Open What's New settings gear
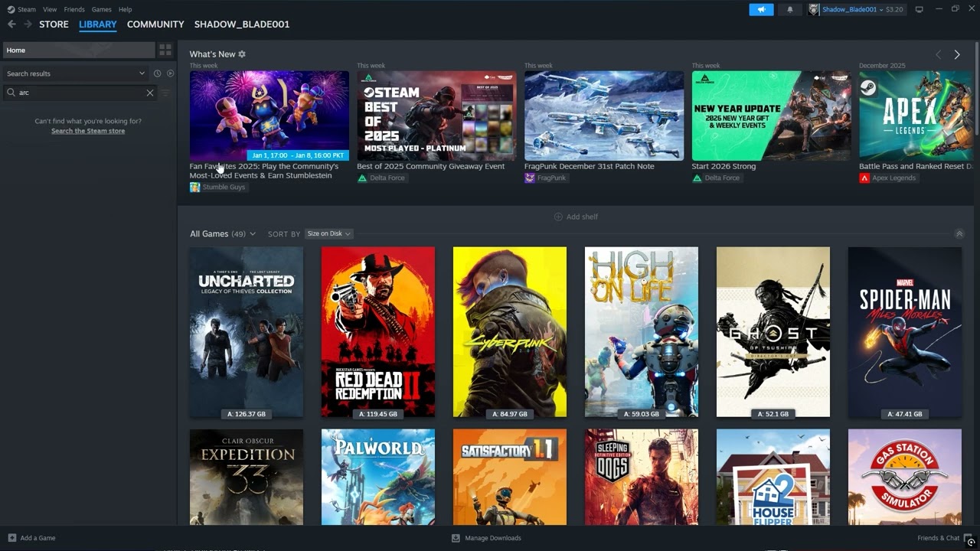The image size is (980, 551). tap(242, 54)
